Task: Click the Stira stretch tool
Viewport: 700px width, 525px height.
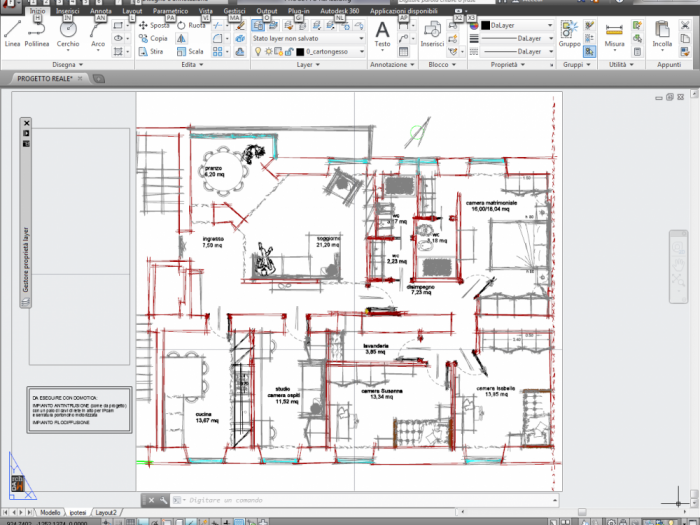Action: [151, 51]
